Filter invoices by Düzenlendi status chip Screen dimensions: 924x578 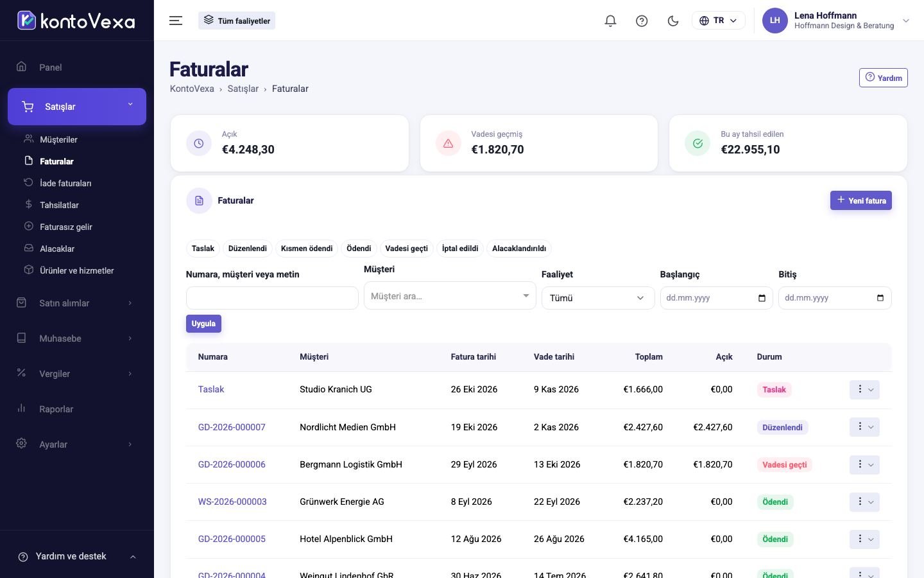[248, 249]
